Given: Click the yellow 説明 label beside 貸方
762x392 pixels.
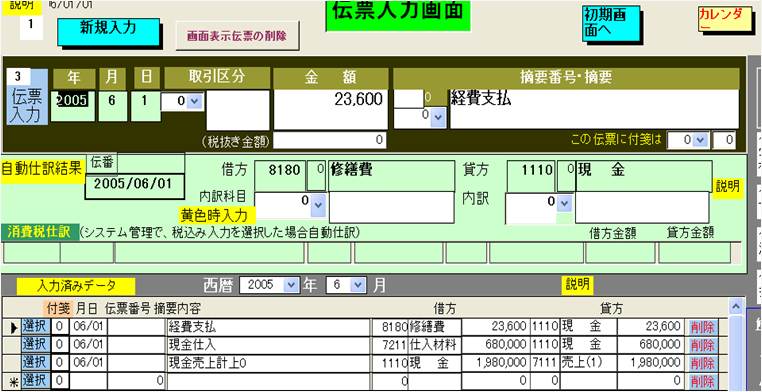Looking at the screenshot, I should (728, 187).
